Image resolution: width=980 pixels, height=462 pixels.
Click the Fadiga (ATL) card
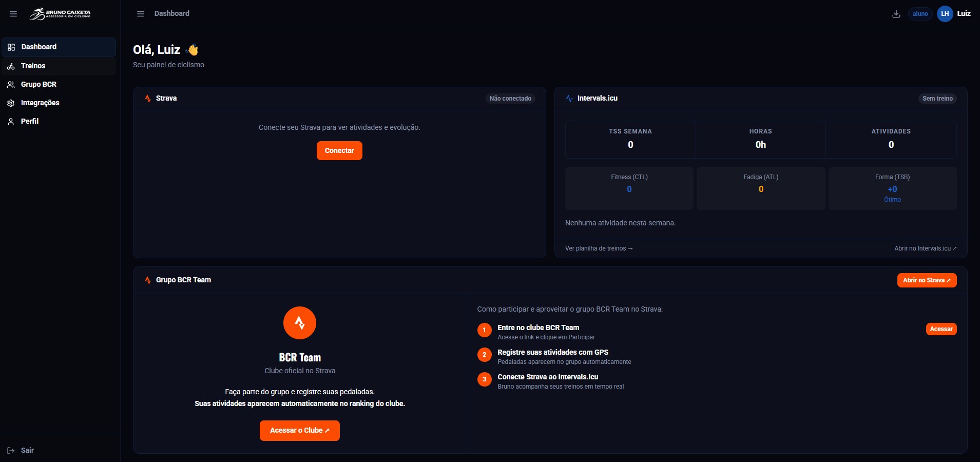click(761, 188)
